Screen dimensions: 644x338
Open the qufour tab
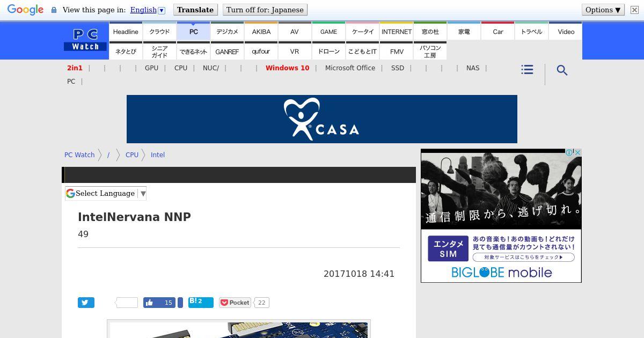point(261,52)
